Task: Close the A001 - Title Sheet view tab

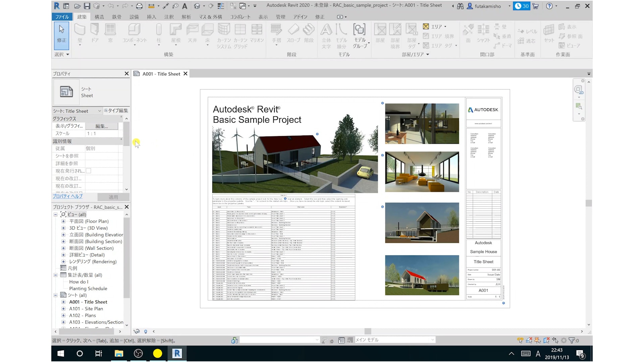Action: click(185, 74)
